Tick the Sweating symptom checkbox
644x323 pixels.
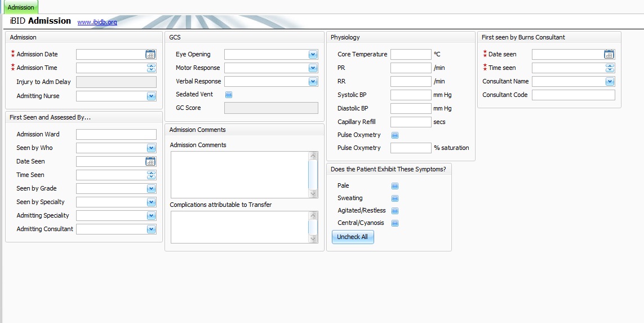(395, 198)
